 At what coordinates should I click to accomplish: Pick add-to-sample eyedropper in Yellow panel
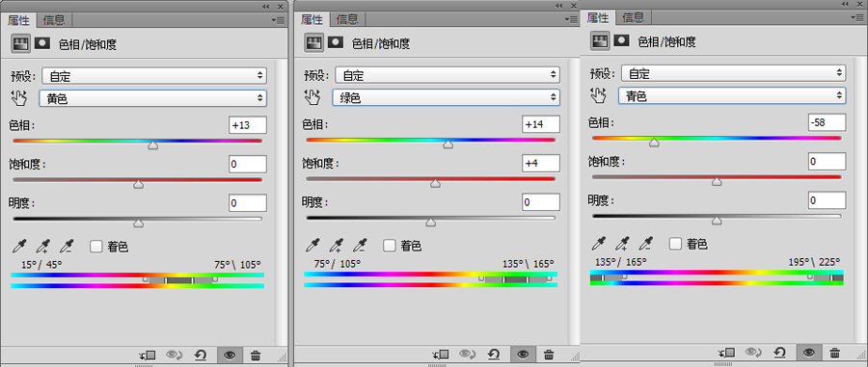click(x=43, y=246)
